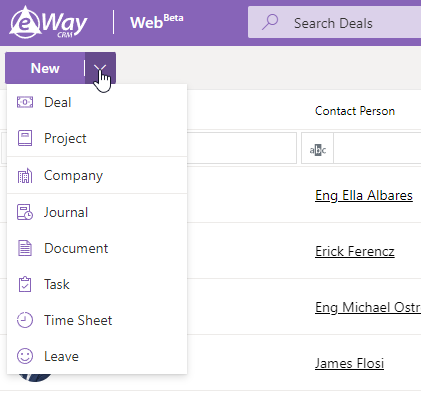This screenshot has width=421, height=397.
Task: Open the abc filter operator selector
Action: 317,148
